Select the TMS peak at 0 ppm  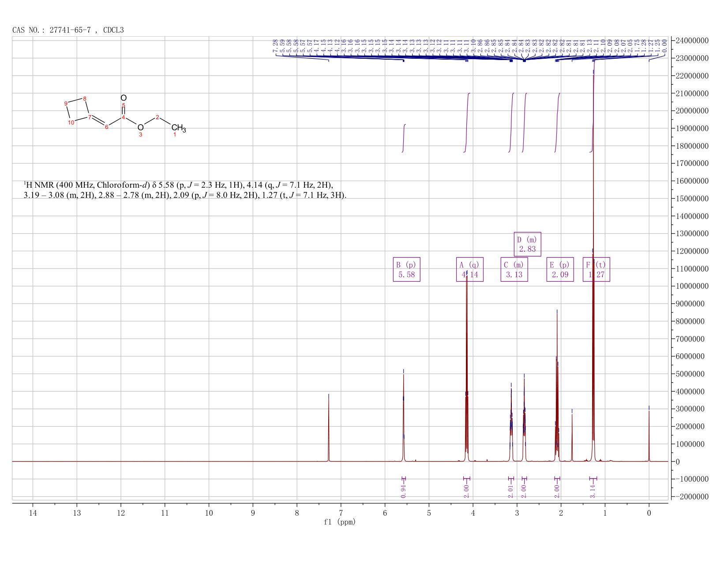(649, 435)
